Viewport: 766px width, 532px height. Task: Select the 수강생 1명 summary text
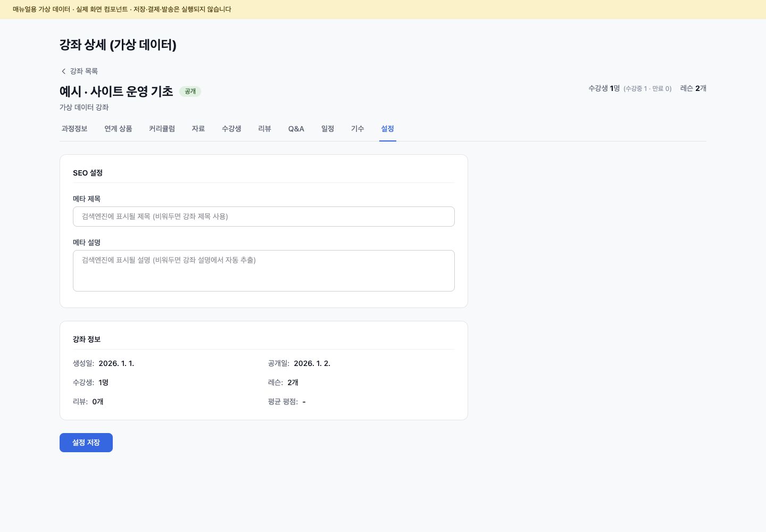pyautogui.click(x=604, y=88)
